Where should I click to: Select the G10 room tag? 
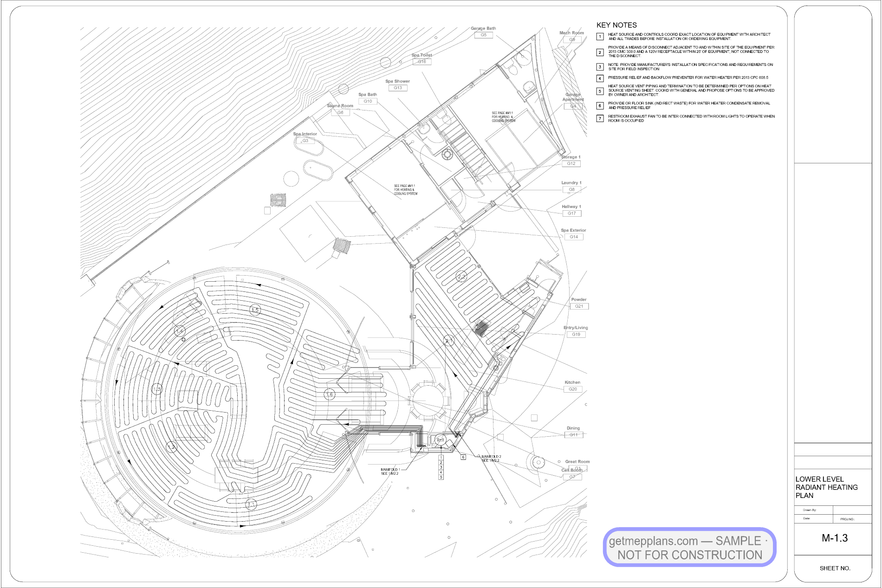point(368,101)
